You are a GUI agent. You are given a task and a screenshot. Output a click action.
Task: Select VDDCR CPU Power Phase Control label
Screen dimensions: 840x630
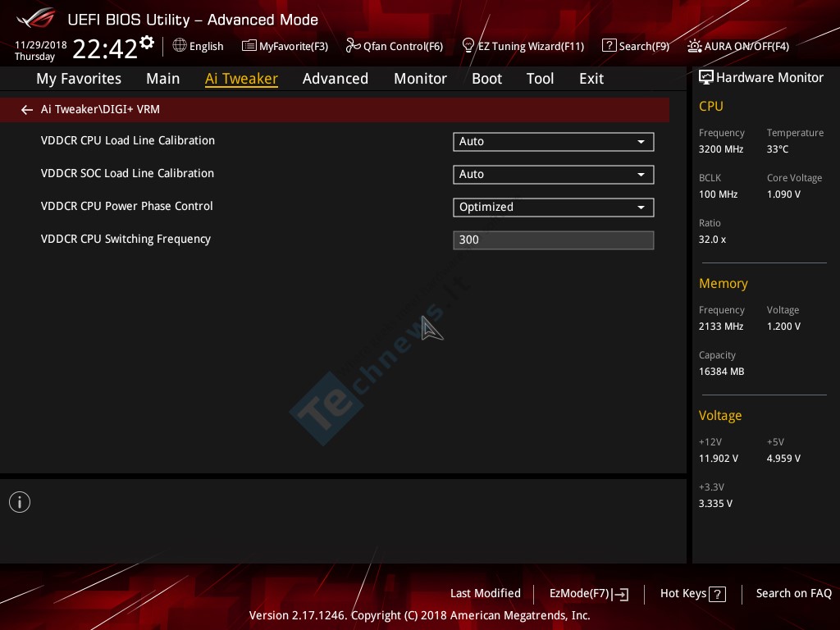click(126, 206)
